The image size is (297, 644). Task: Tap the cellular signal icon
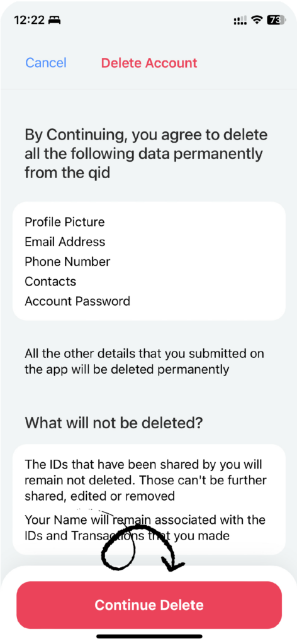pos(240,20)
